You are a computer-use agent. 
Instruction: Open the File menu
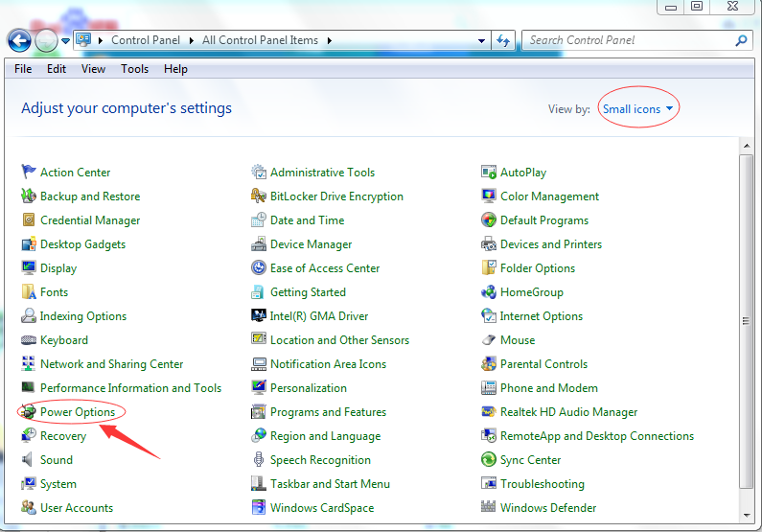pyautogui.click(x=23, y=69)
